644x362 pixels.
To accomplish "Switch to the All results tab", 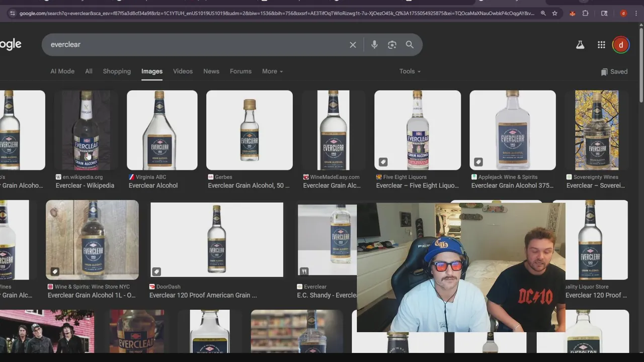I will tap(89, 71).
